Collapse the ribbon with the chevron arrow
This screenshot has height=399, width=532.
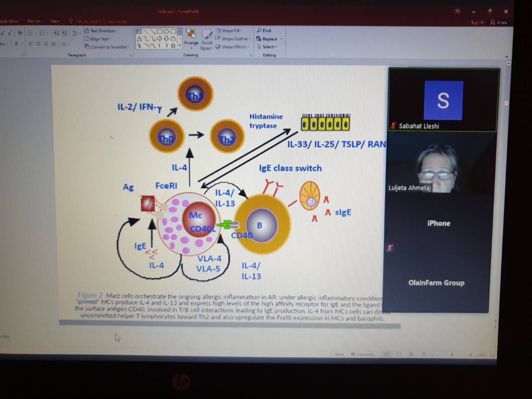pyautogui.click(x=507, y=57)
